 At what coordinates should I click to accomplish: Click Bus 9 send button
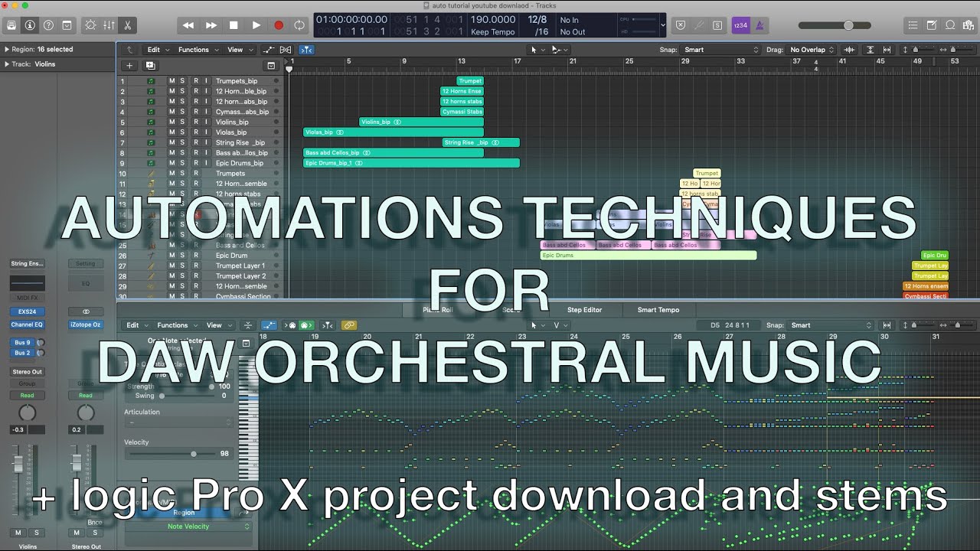(22, 343)
